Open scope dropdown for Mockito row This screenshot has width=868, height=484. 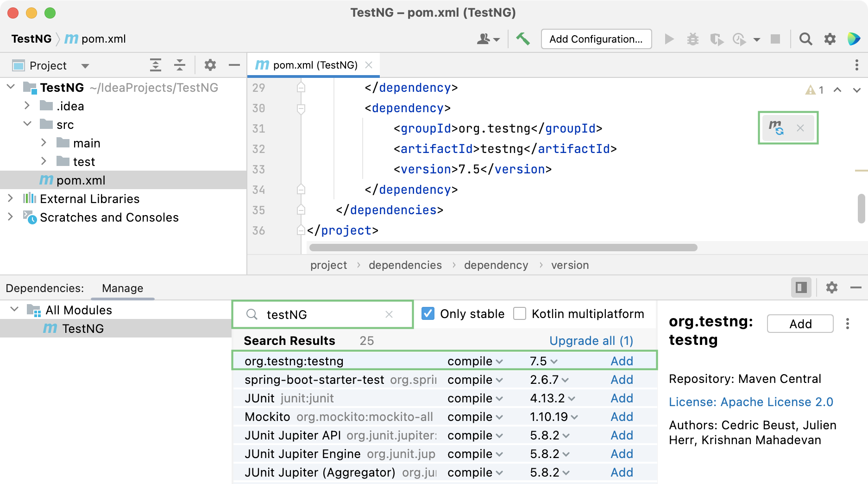click(475, 417)
